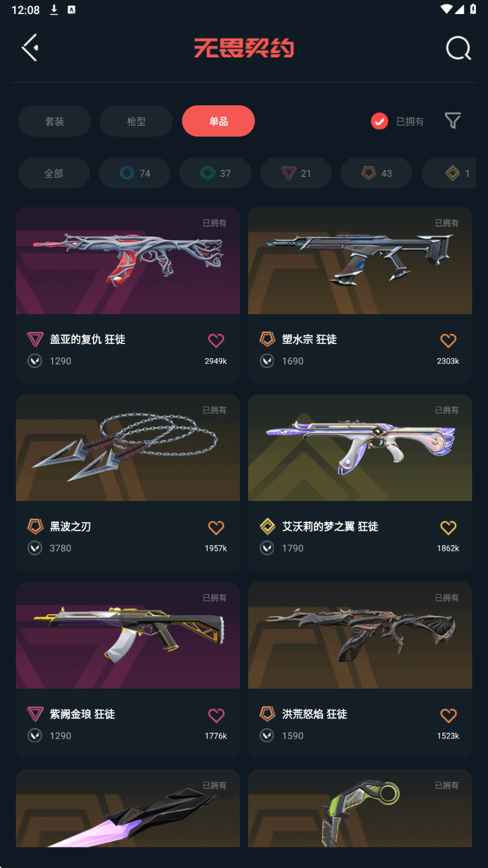The image size is (488, 868).
Task: Favorite 塑水宗 狂徒 with heart icon
Action: tap(448, 341)
